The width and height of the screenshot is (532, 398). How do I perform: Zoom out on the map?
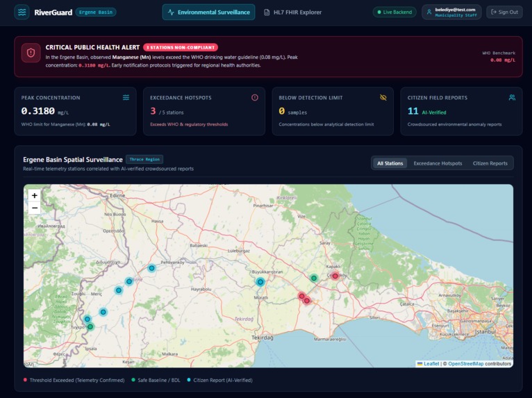tap(34, 208)
